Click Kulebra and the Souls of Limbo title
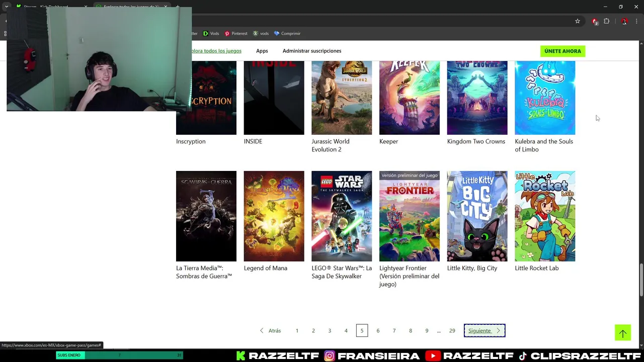This screenshot has width=644, height=362. point(544,145)
